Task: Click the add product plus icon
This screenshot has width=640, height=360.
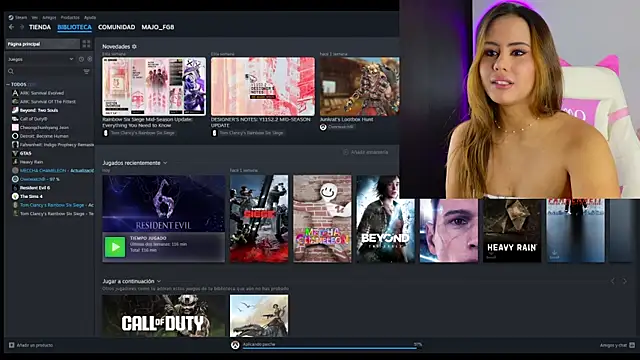Action: pyautogui.click(x=11, y=345)
